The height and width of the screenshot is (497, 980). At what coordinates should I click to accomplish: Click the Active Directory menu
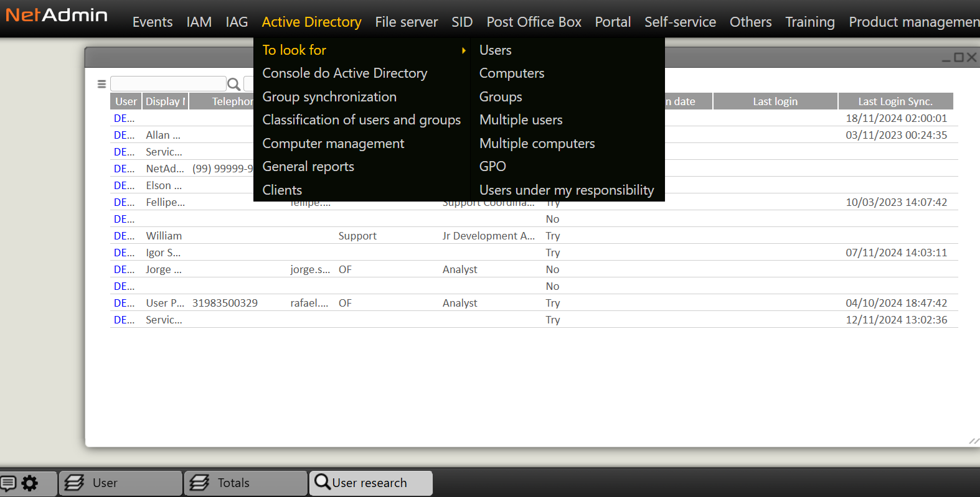pos(311,22)
